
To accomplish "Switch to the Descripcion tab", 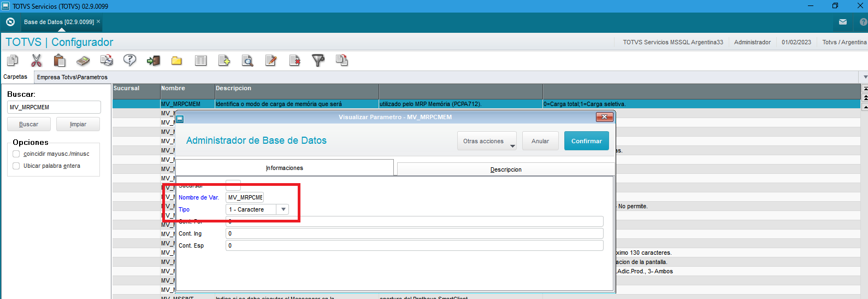I will pos(506,169).
